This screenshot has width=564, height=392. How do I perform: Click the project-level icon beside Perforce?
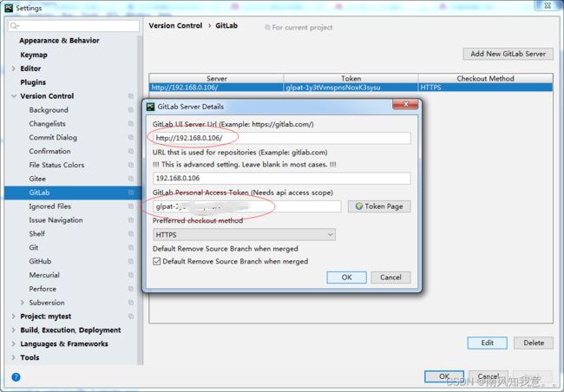coord(131,289)
